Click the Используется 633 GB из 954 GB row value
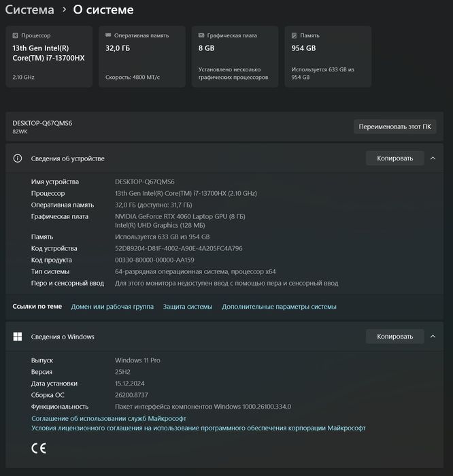Screen dimensions: 453x476 pyautogui.click(x=163, y=237)
